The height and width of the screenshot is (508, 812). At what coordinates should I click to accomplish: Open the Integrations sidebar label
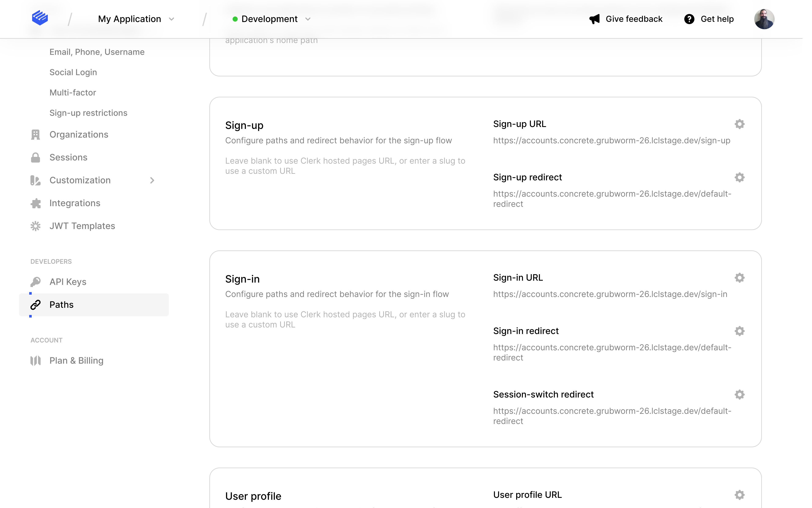pyautogui.click(x=75, y=203)
